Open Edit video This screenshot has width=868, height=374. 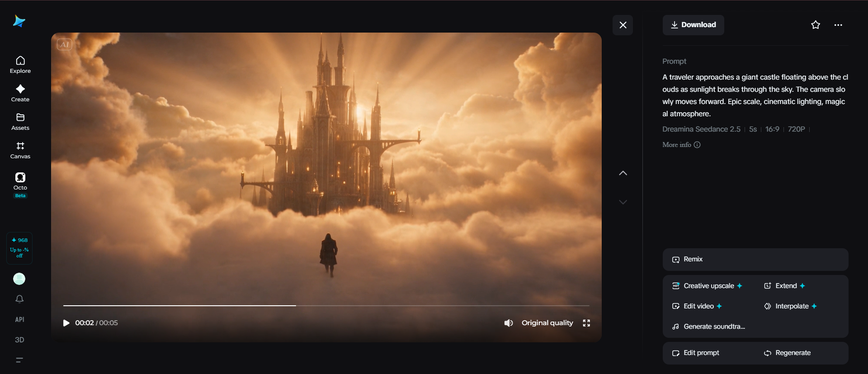(697, 306)
